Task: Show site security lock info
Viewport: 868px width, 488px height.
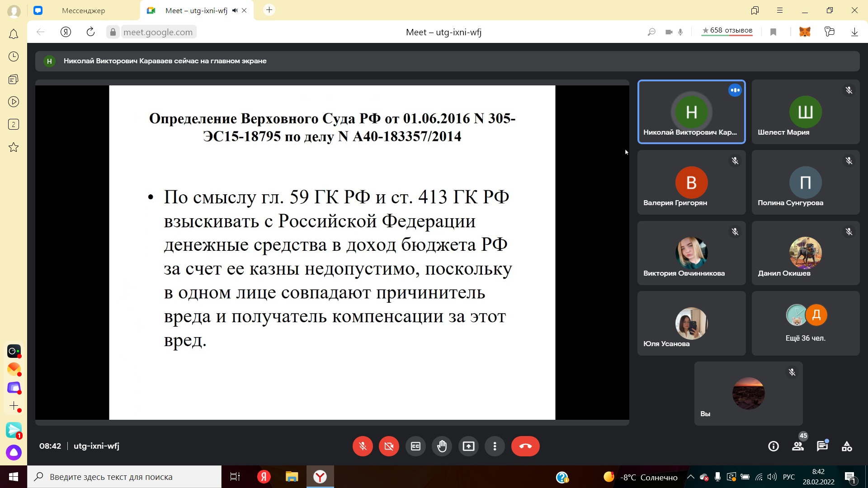Action: click(113, 32)
